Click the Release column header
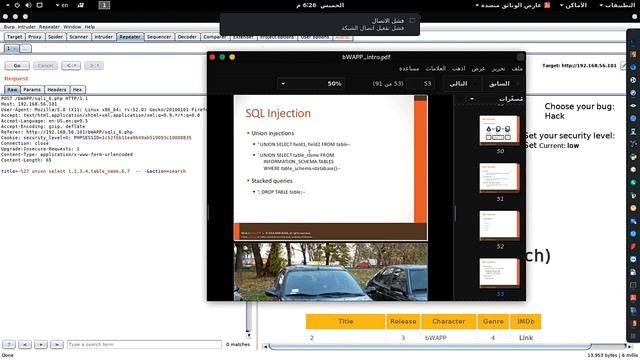 (403, 321)
